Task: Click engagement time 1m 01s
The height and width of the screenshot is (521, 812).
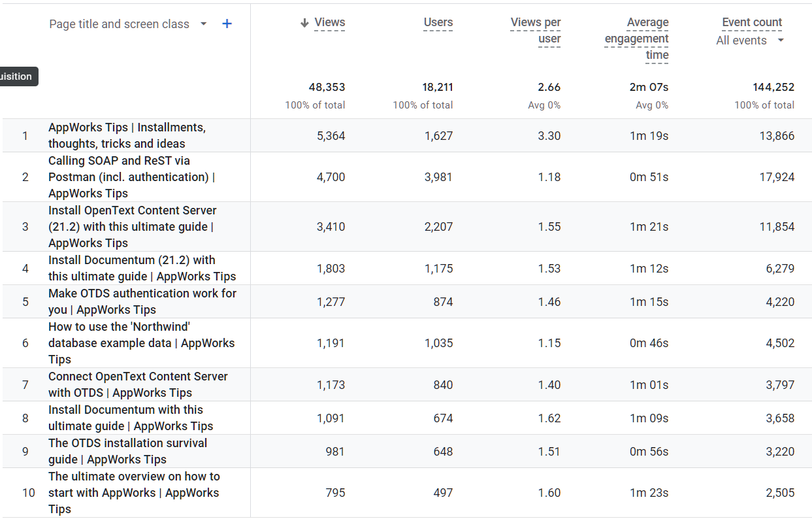Action: pyautogui.click(x=649, y=385)
